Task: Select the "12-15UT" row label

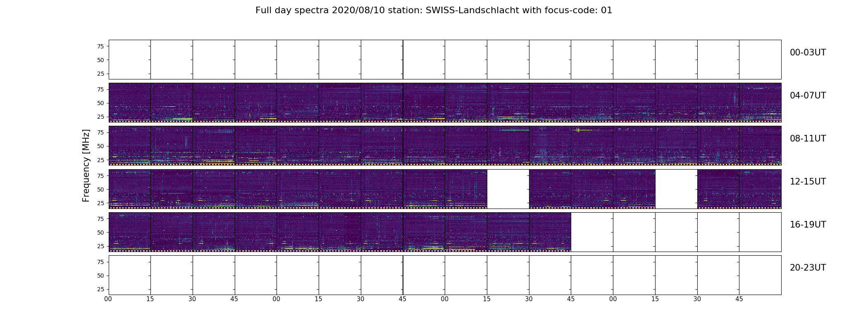Action: [808, 182]
